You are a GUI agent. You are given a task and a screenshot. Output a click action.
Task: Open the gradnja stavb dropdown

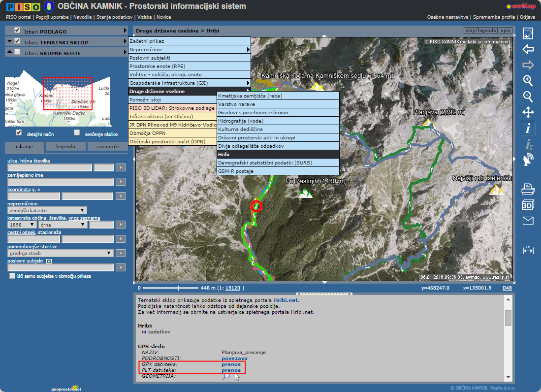click(x=61, y=253)
